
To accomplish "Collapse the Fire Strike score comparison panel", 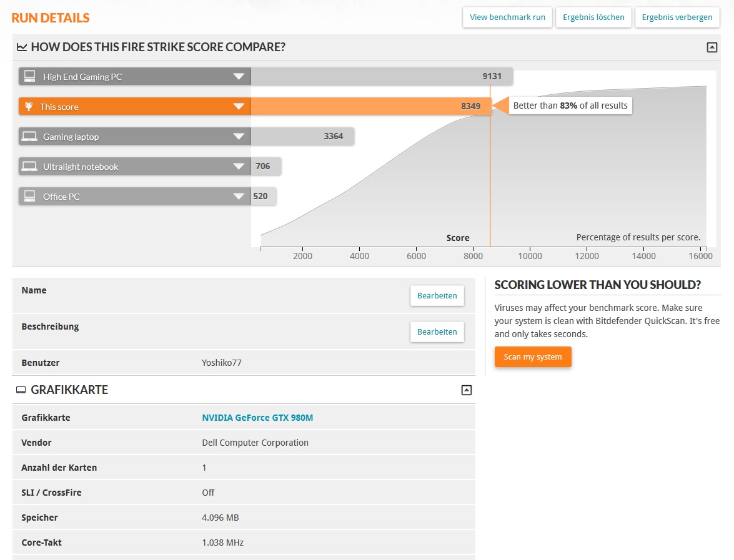I will 712,47.
